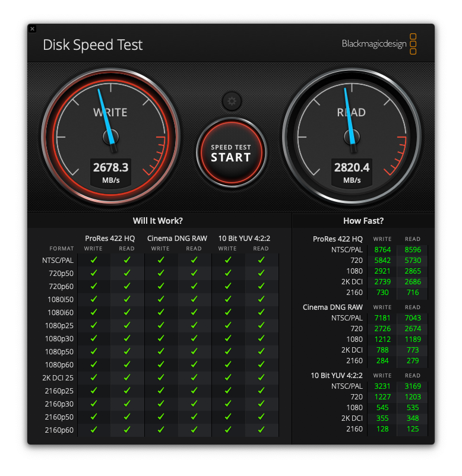Image resolution: width=462 pixels, height=476 pixels.
Task: Select the 2160p60 format row label
Action: 59,430
